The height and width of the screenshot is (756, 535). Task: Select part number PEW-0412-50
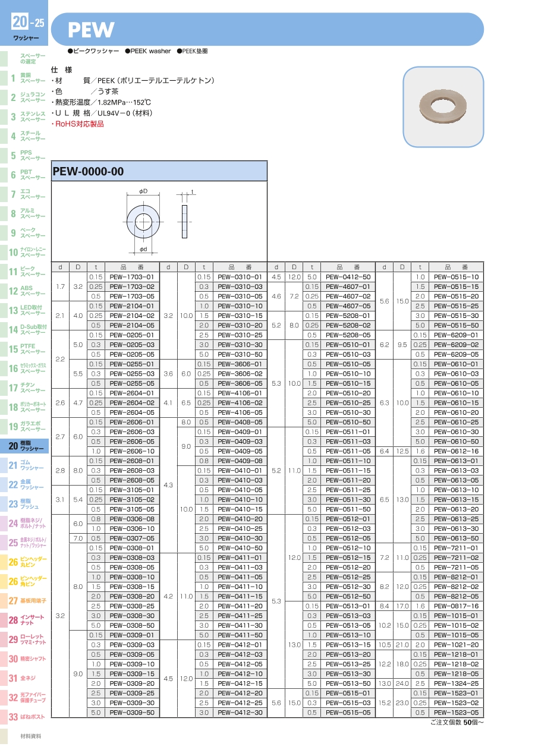tap(348, 277)
